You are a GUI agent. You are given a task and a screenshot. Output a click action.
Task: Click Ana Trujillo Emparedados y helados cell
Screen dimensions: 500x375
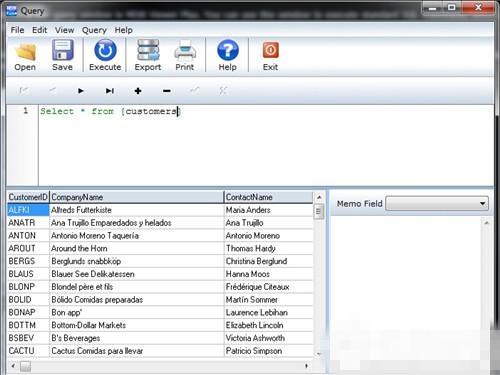137,223
